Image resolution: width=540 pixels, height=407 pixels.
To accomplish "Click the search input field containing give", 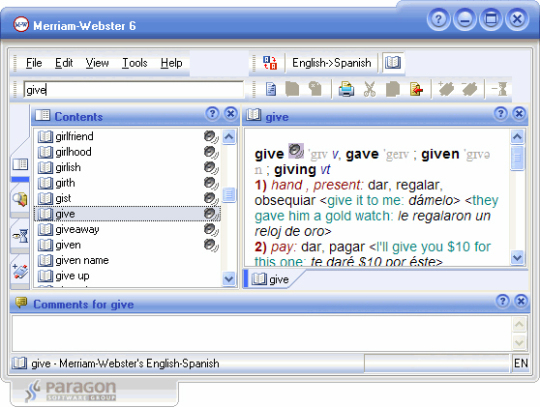I will tap(134, 90).
